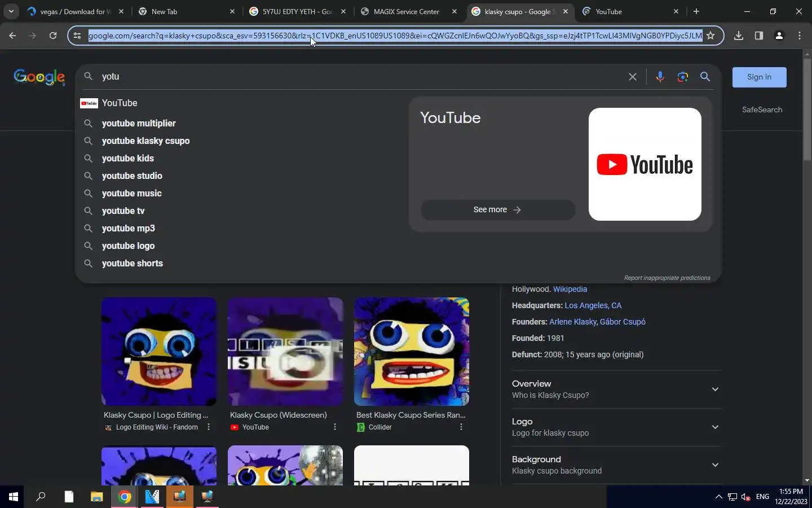Screen dimensions: 812x508
Task: Open Klasky Csupo Logo Editing image
Action: (159, 351)
